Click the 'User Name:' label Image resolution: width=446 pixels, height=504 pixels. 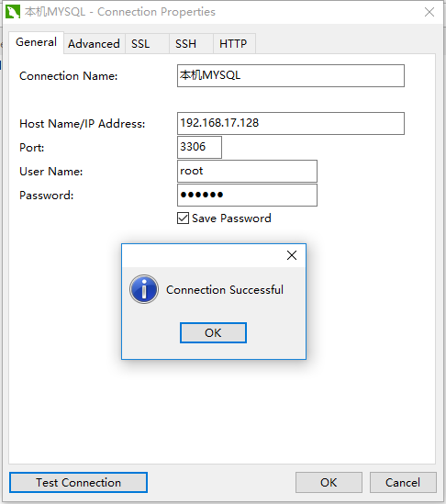click(51, 172)
